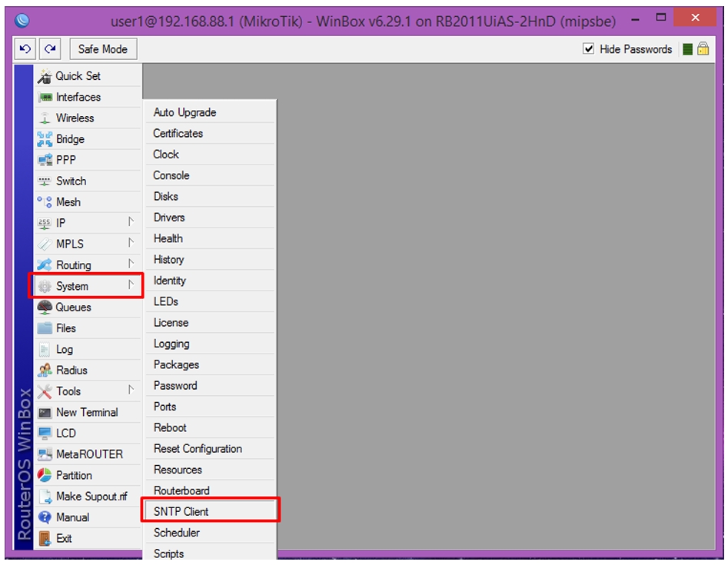Click the green status indicator square
This screenshot has height=565, width=728.
coord(688,48)
